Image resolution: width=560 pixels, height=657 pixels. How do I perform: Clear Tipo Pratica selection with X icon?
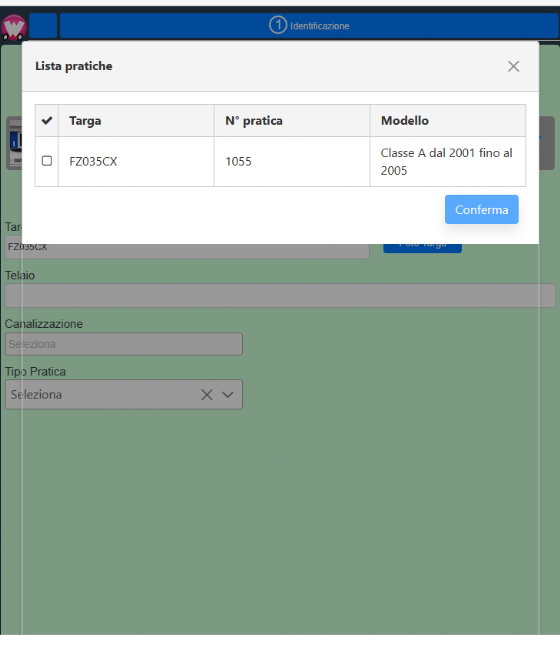click(207, 395)
